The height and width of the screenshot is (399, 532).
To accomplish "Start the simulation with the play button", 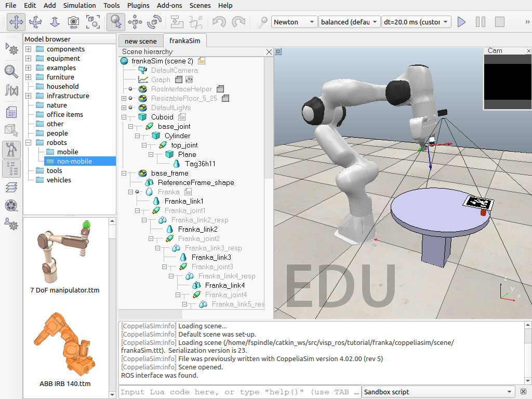I will point(461,22).
